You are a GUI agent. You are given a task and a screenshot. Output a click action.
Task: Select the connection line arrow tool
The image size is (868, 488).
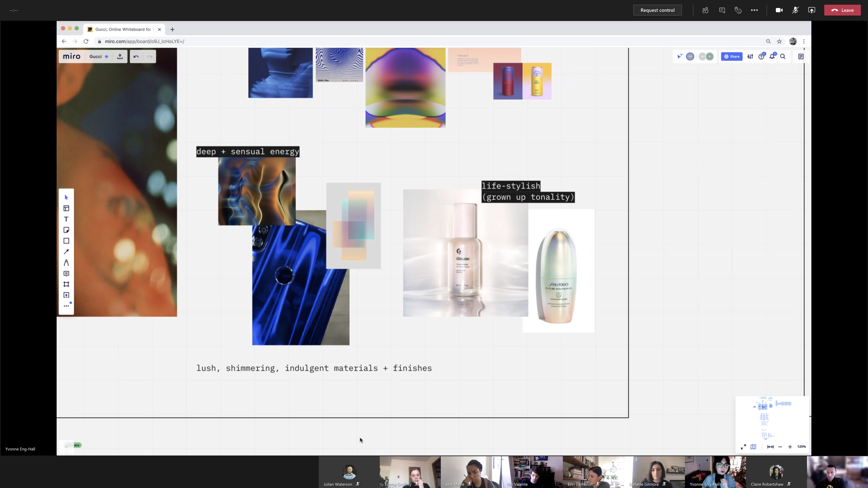click(x=66, y=252)
